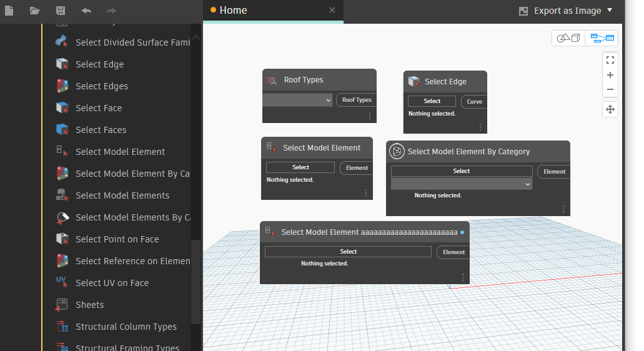Click the Select Edge library icon

[62, 64]
